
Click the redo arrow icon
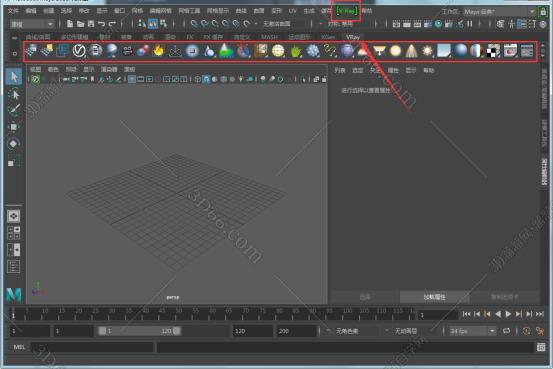[x=113, y=24]
